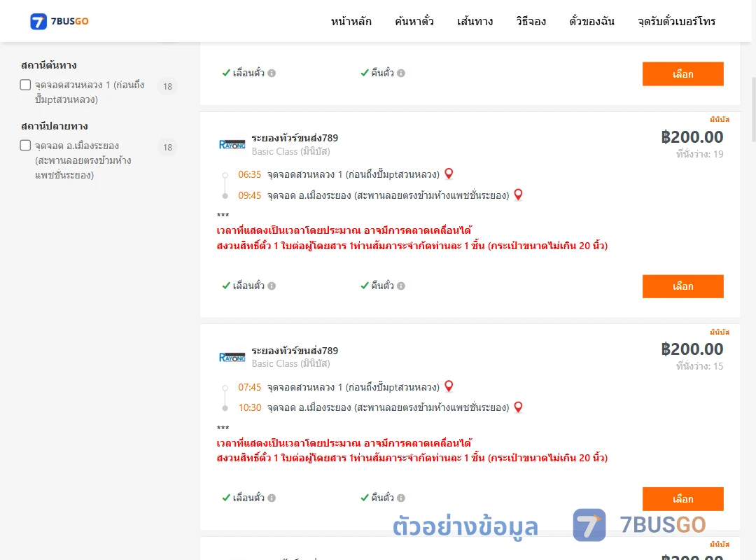Open the ค้นหาตั๋ว menu item
Viewport: 756px width, 560px height.
(414, 21)
